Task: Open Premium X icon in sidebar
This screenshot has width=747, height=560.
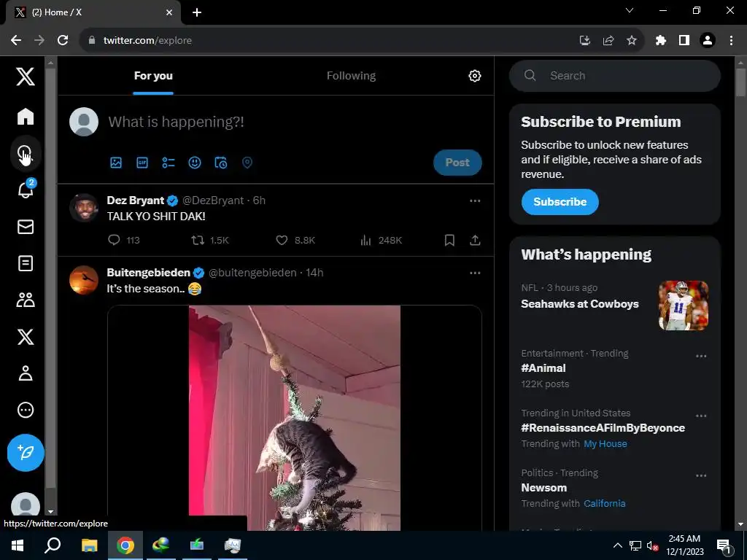Action: (x=26, y=337)
